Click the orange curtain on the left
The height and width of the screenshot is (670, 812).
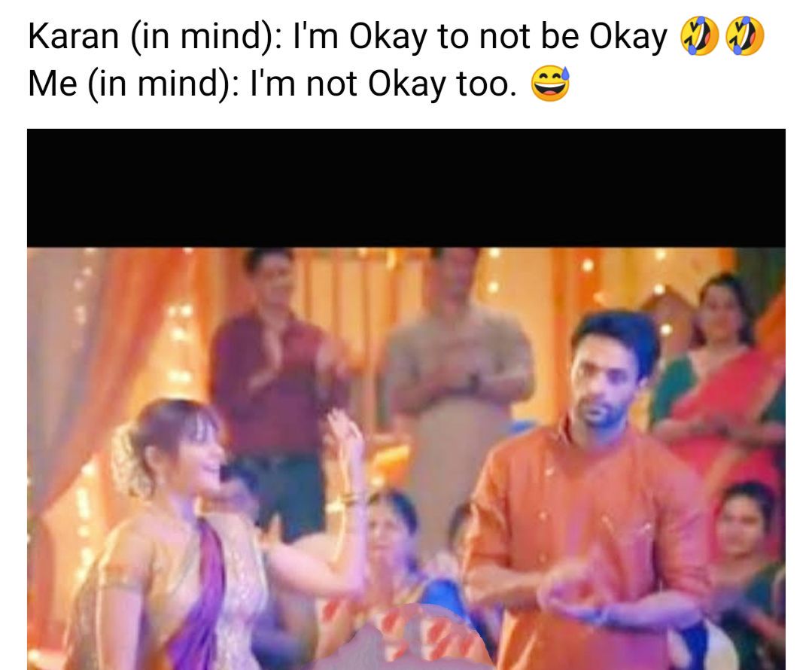pos(104,363)
